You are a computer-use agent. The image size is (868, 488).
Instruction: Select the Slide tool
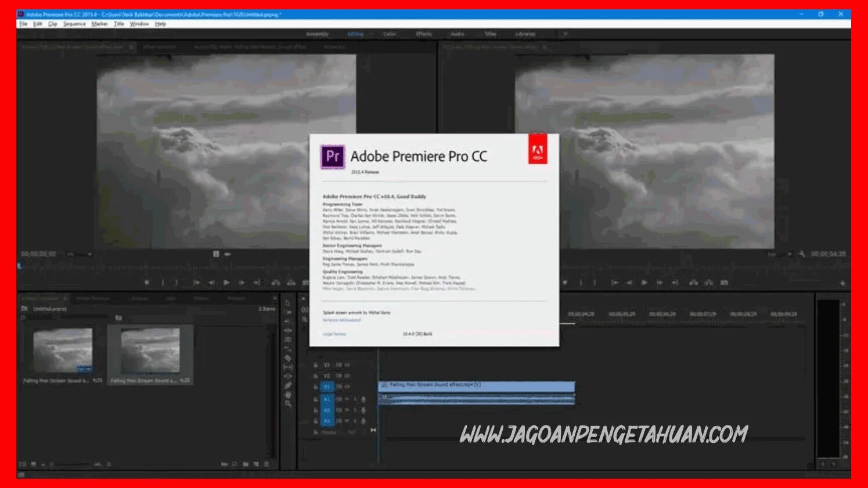point(288,376)
